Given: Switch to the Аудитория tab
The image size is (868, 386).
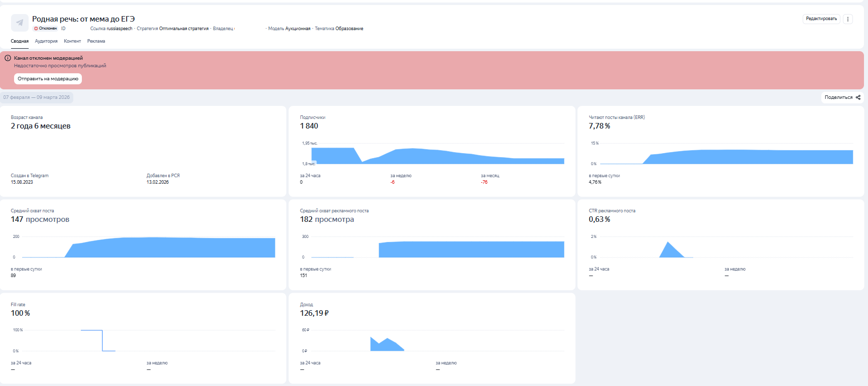Looking at the screenshot, I should pos(46,41).
